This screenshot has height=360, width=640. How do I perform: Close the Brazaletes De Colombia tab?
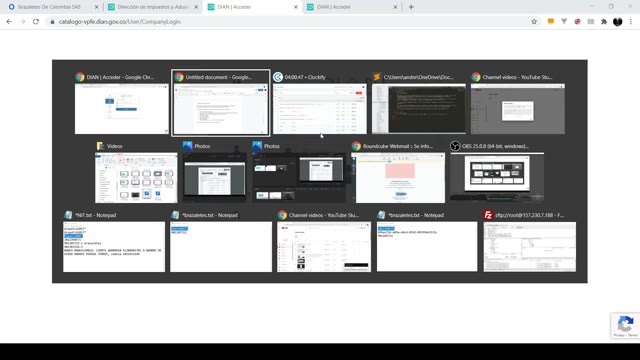coord(97,7)
